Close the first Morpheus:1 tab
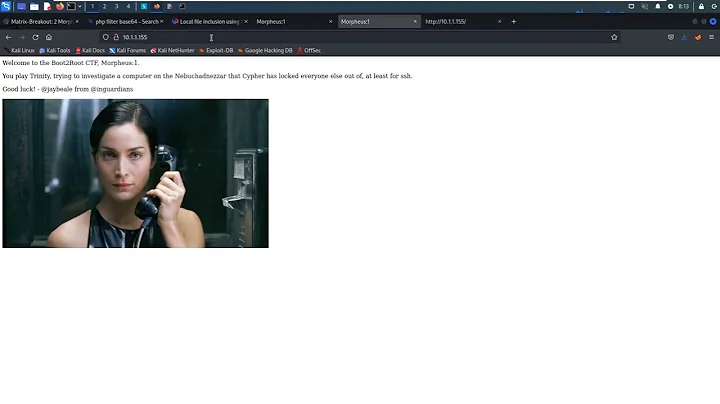The height and width of the screenshot is (404, 720). [331, 22]
